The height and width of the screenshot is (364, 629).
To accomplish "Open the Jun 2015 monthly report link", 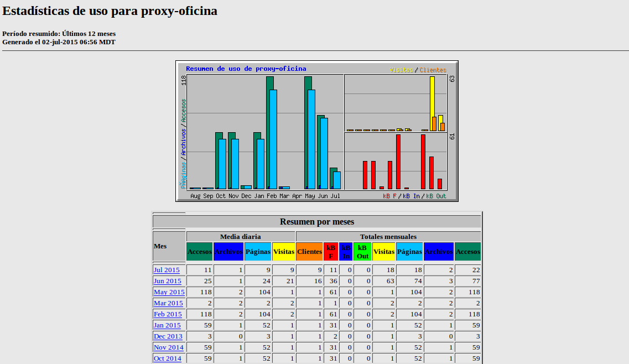I will click(x=167, y=281).
